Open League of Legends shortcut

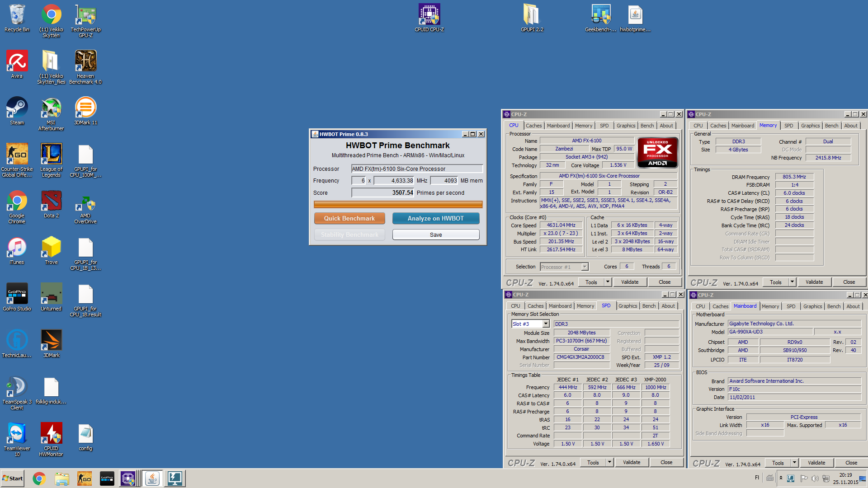coord(51,161)
